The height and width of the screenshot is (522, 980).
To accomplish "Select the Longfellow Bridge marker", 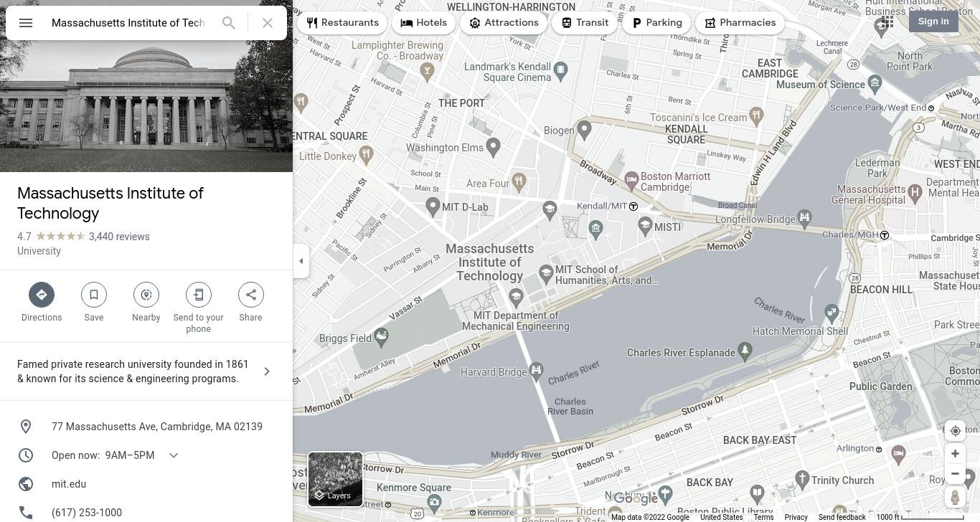I will point(804,217).
